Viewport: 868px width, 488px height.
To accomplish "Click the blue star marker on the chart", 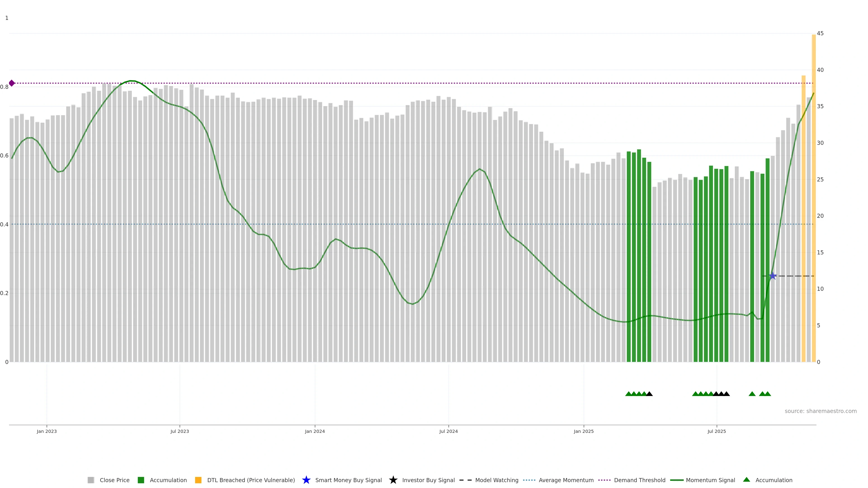I will pyautogui.click(x=773, y=276).
